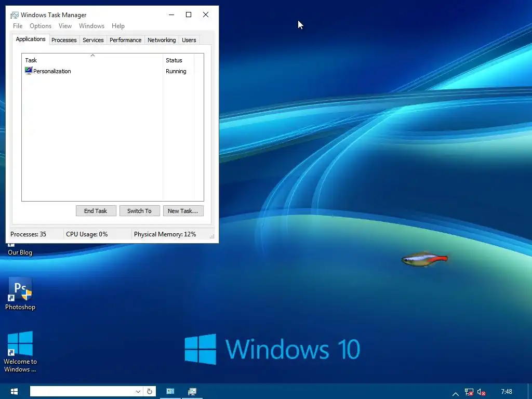Click the End Task button
The height and width of the screenshot is (399, 532).
pyautogui.click(x=96, y=211)
